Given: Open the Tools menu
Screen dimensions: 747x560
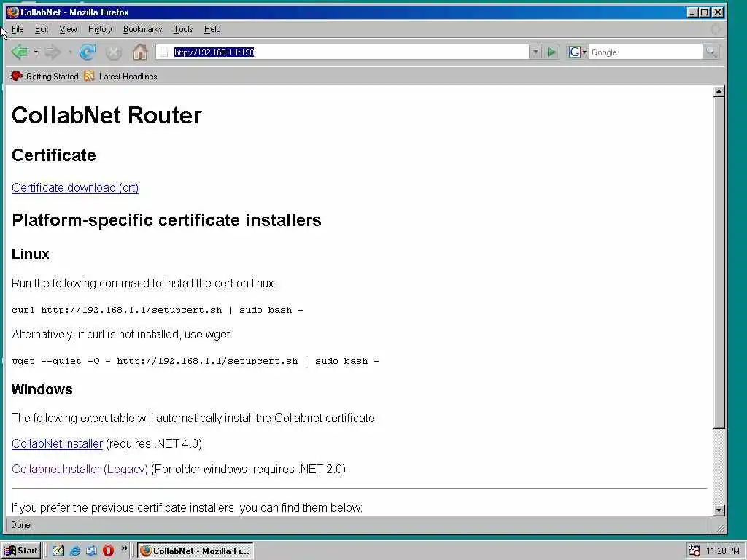Looking at the screenshot, I should click(183, 29).
